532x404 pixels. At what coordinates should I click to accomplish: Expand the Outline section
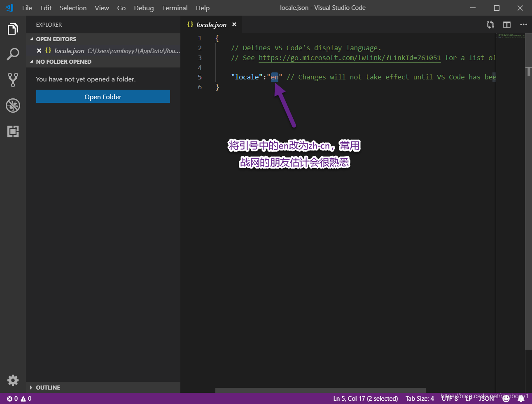click(x=103, y=388)
